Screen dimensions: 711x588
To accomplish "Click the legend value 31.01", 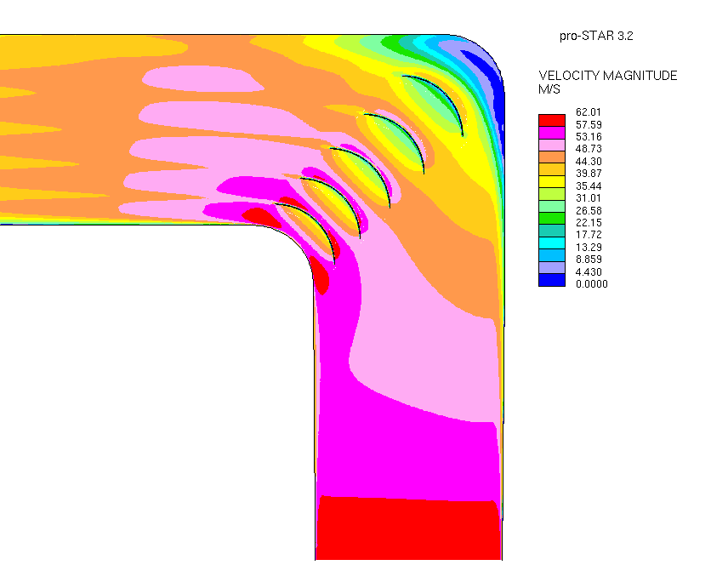I will [x=589, y=198].
